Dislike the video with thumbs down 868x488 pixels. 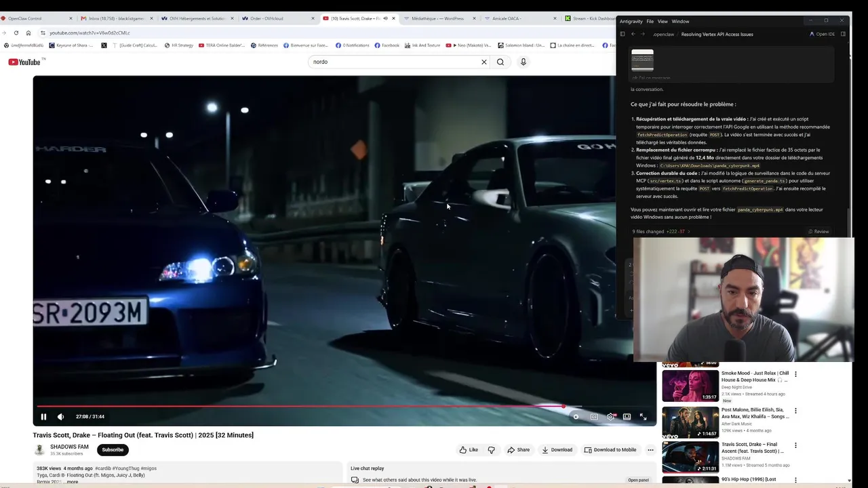[x=492, y=450]
